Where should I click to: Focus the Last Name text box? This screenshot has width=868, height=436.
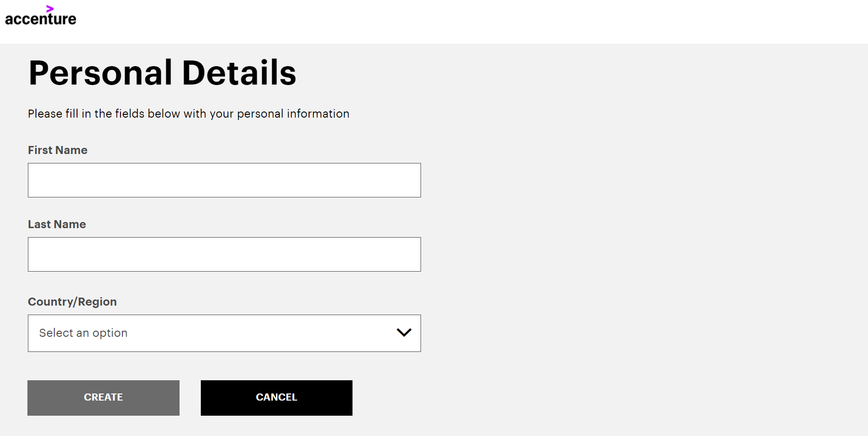click(x=224, y=254)
